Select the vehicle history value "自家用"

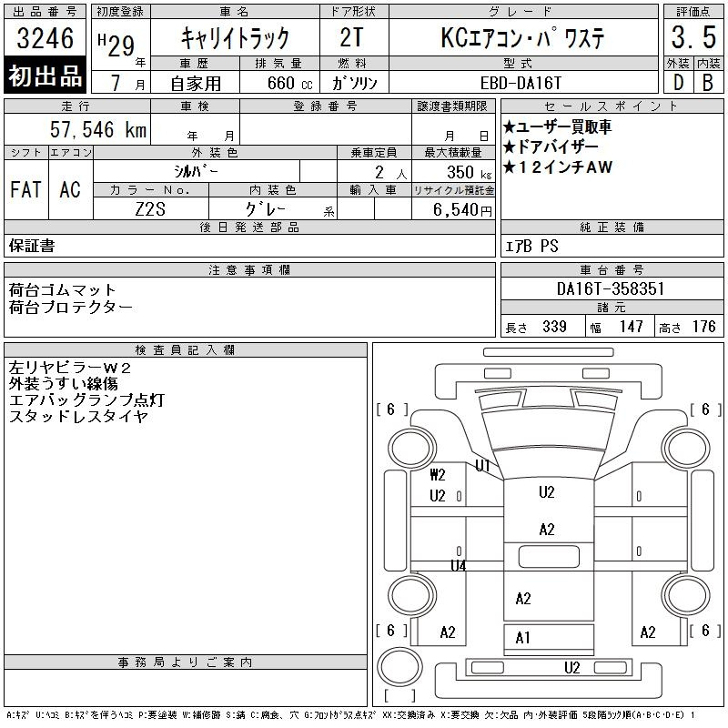coord(196,84)
